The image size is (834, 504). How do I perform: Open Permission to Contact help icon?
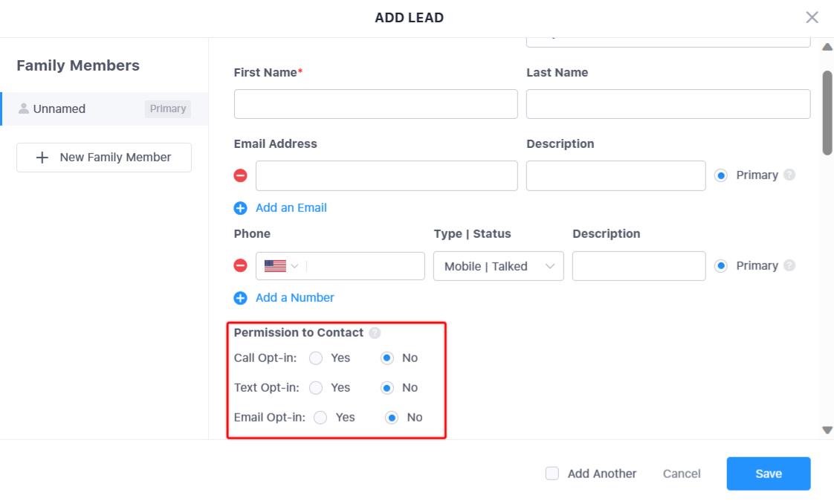(x=375, y=333)
